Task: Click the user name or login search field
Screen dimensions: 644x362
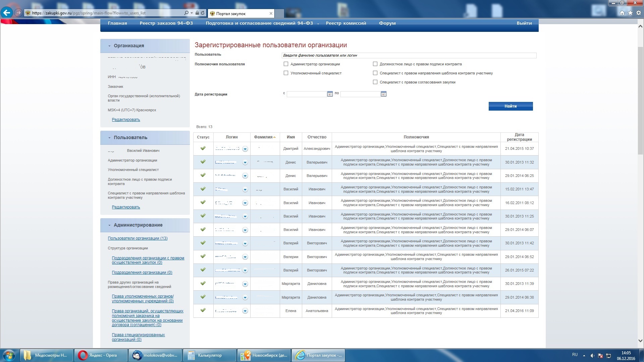Action: [x=409, y=56]
